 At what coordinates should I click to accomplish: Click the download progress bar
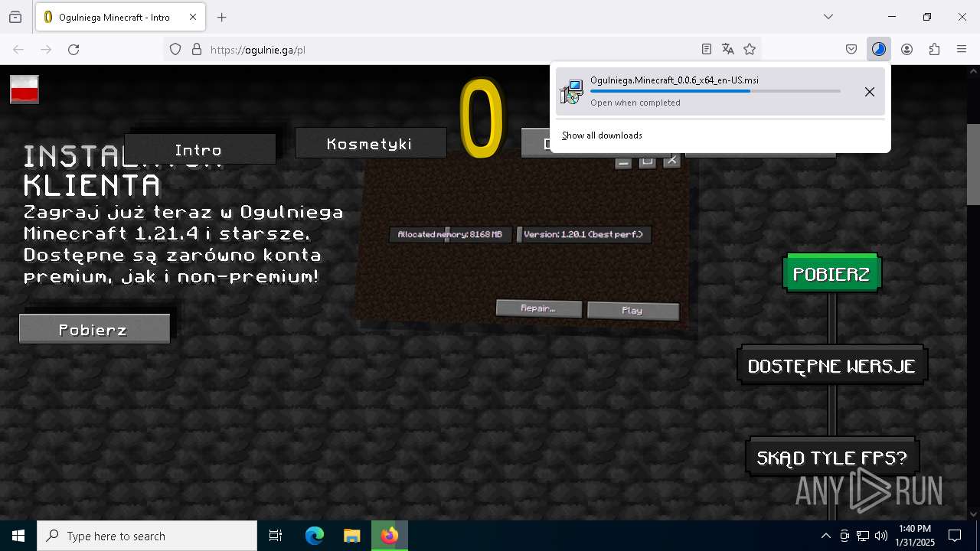point(715,91)
